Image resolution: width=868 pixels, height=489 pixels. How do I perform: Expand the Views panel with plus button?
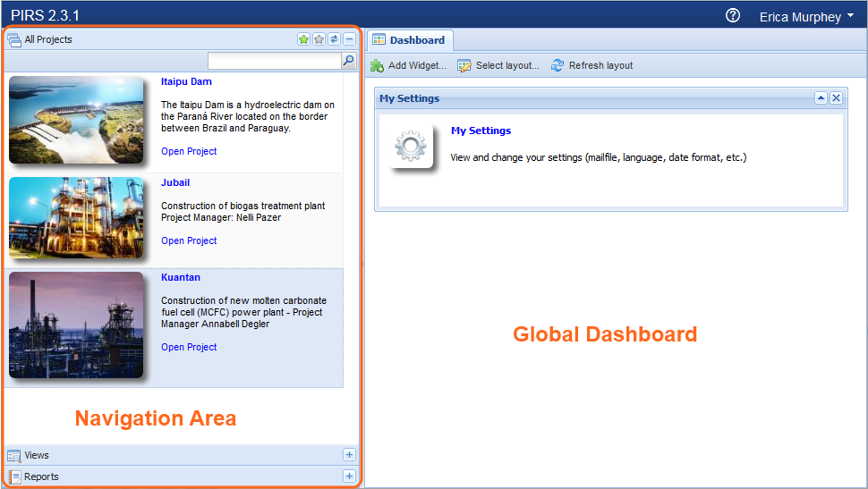[349, 455]
